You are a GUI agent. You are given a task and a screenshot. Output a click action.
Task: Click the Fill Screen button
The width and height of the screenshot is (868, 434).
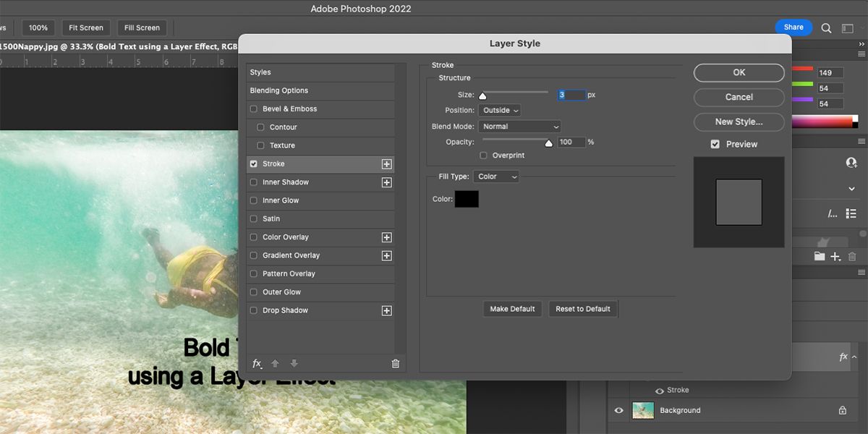coord(142,28)
